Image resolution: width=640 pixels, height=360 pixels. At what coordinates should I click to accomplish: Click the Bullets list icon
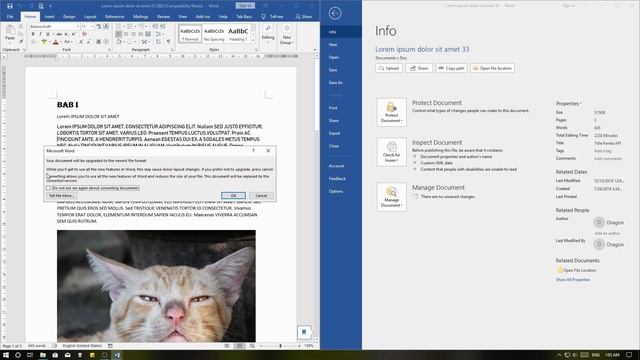coord(119,27)
